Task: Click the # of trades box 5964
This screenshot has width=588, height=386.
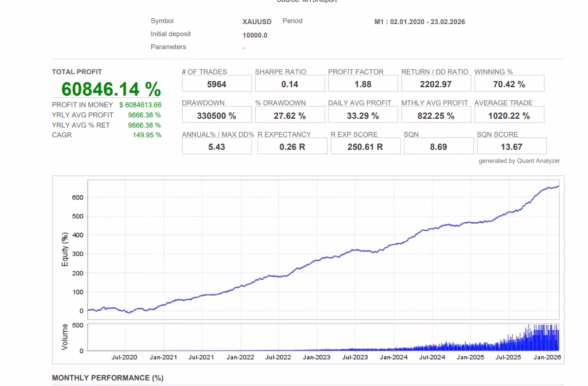Action: click(x=217, y=84)
